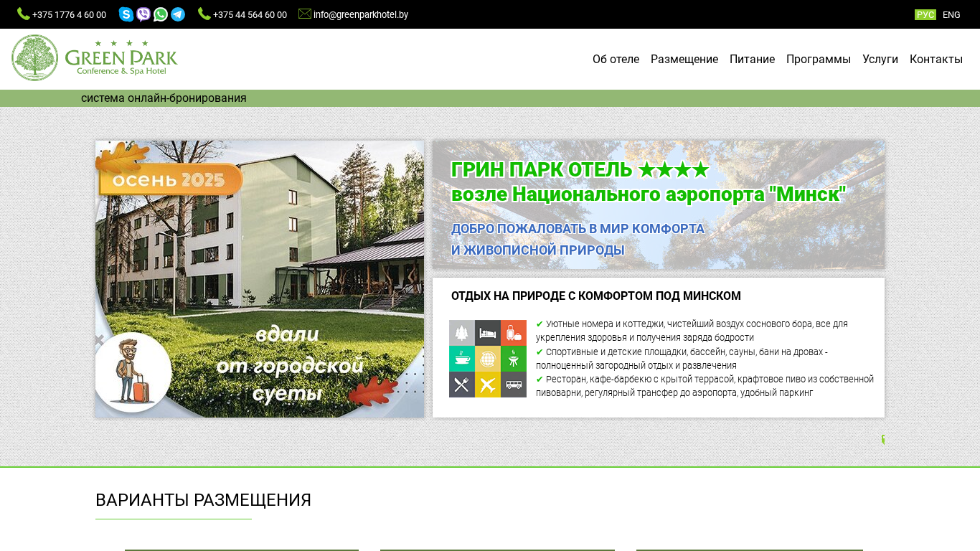This screenshot has height=551, width=980.
Task: Click ДОБРО ПОЖАЛОВАТЬ В МИР КОМФОРТА text
Action: pyautogui.click(x=578, y=229)
